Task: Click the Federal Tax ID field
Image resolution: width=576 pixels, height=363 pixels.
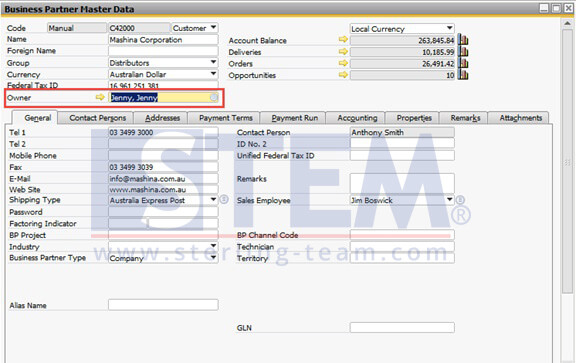Action: click(x=163, y=86)
